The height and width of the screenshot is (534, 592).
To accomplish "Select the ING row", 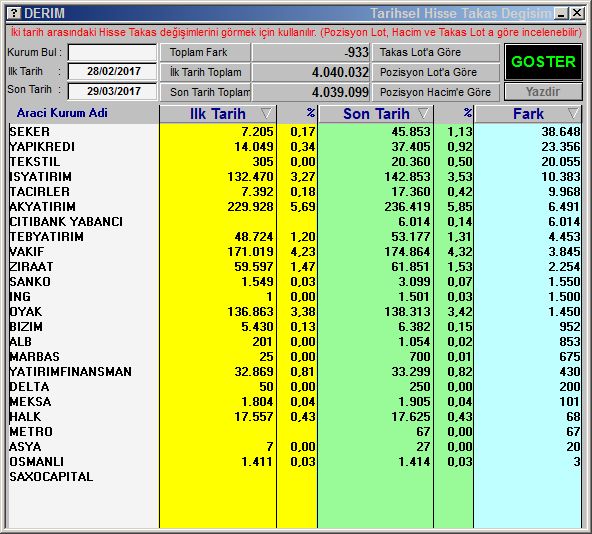I will 294,296.
